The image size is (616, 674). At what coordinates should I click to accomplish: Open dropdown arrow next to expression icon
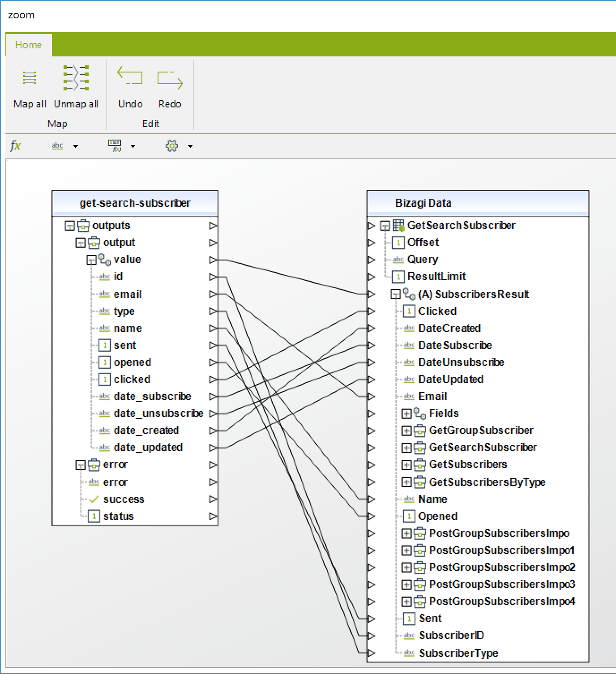pos(133,146)
